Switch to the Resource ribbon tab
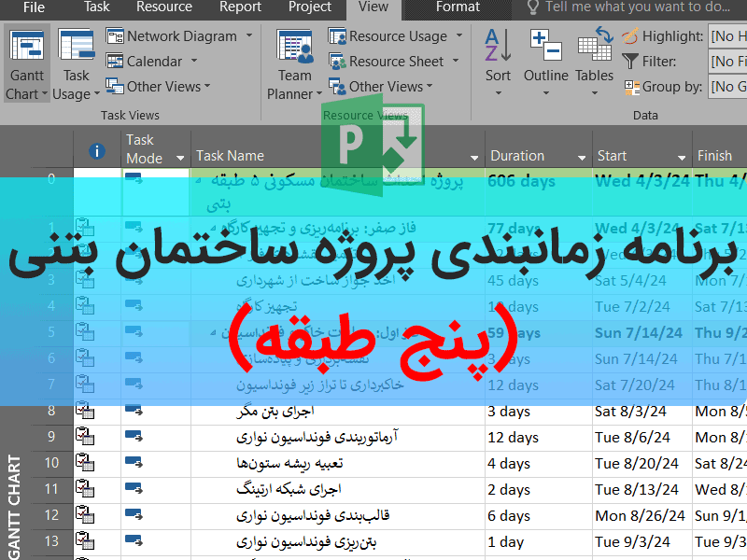 click(x=164, y=7)
